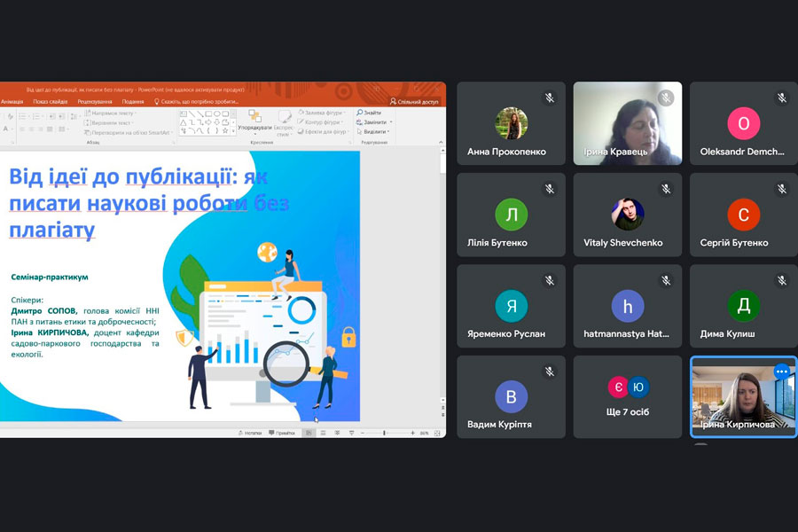798x532 pixels.
Task: Click the Select (Виділити) cursor tool
Action: coord(372,132)
